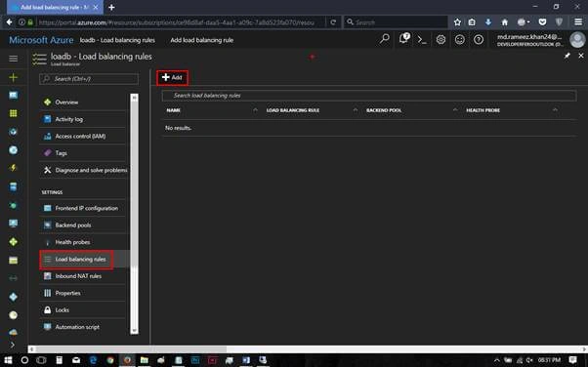Open the Pocket icon in browser toolbar
This screenshot has height=367, width=588.
(x=542, y=22)
